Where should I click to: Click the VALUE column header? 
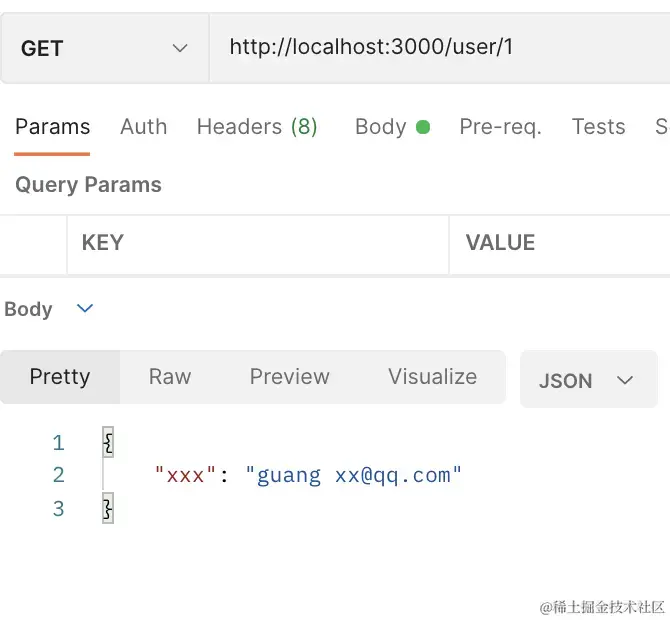[x=500, y=243]
